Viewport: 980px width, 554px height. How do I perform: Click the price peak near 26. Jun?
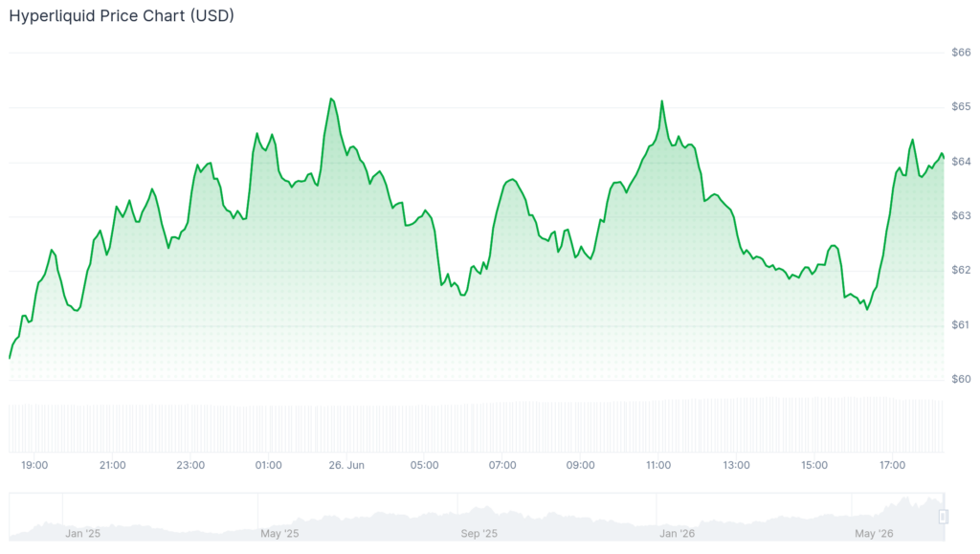[x=331, y=99]
